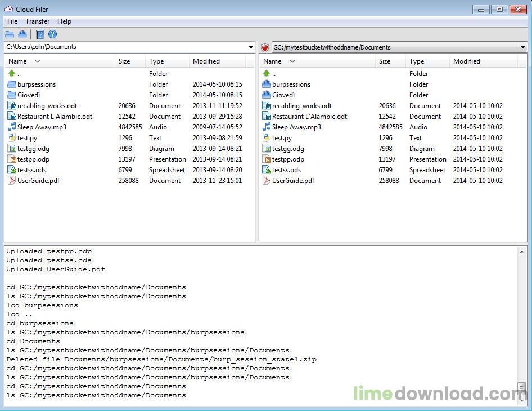Open the user guide book icon
The width and height of the screenshot is (532, 411).
40,34
